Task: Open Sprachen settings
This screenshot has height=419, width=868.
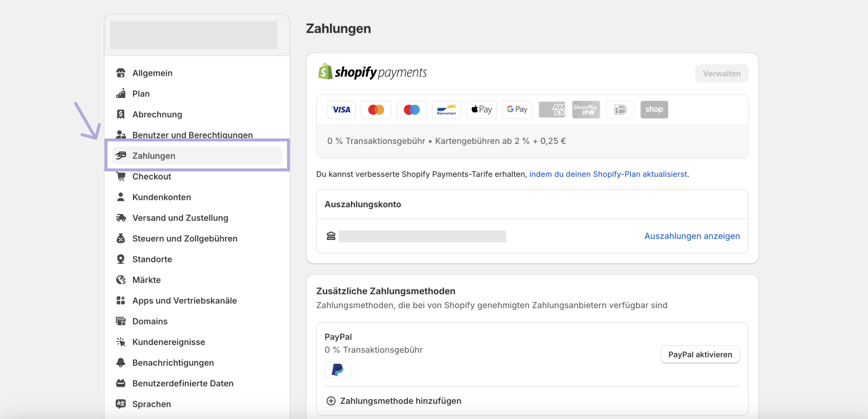Action: pos(197,404)
